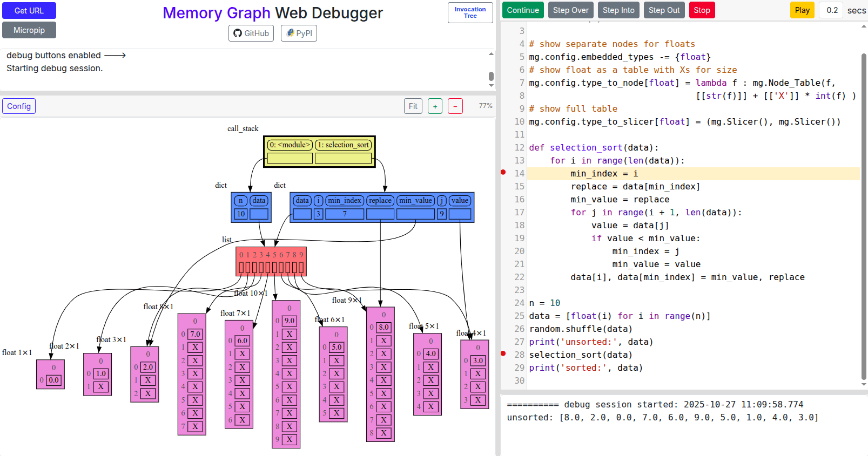Open the Invocation Tree view
This screenshot has width=868, height=456.
[470, 12]
